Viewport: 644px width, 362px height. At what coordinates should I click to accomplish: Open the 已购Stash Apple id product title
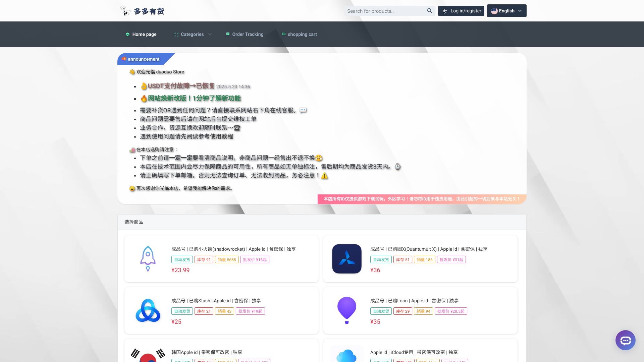216,301
